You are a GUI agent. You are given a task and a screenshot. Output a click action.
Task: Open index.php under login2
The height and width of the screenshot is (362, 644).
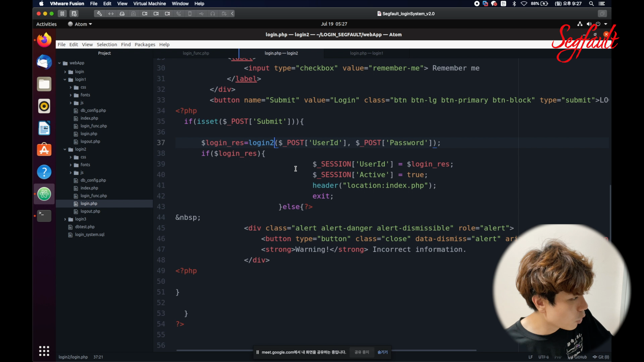(89, 188)
